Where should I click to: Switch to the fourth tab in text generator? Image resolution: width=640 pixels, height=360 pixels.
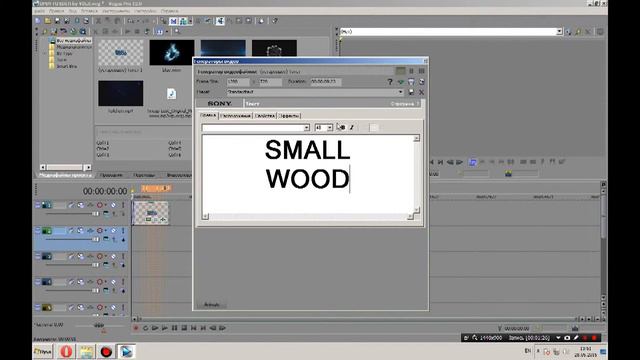tap(289, 116)
